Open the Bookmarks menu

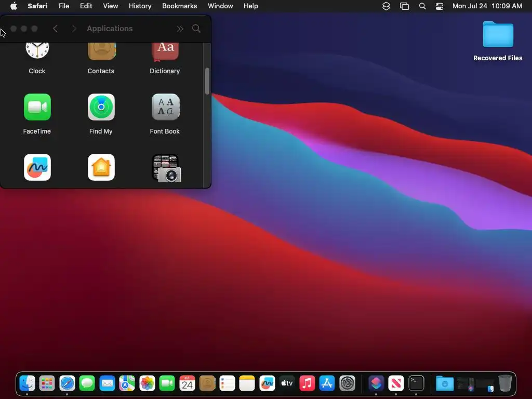179,6
